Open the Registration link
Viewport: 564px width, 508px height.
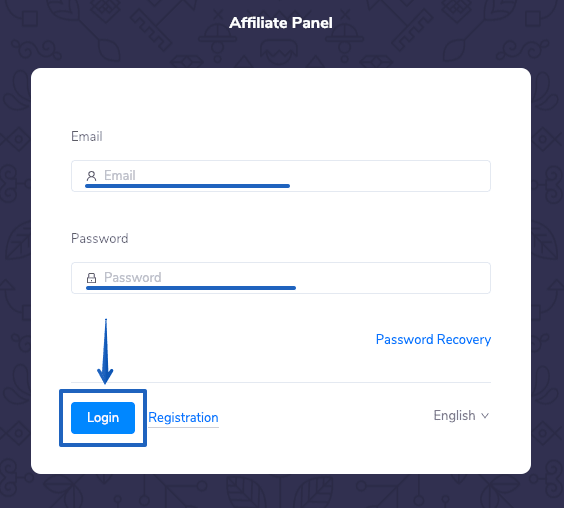click(x=183, y=418)
